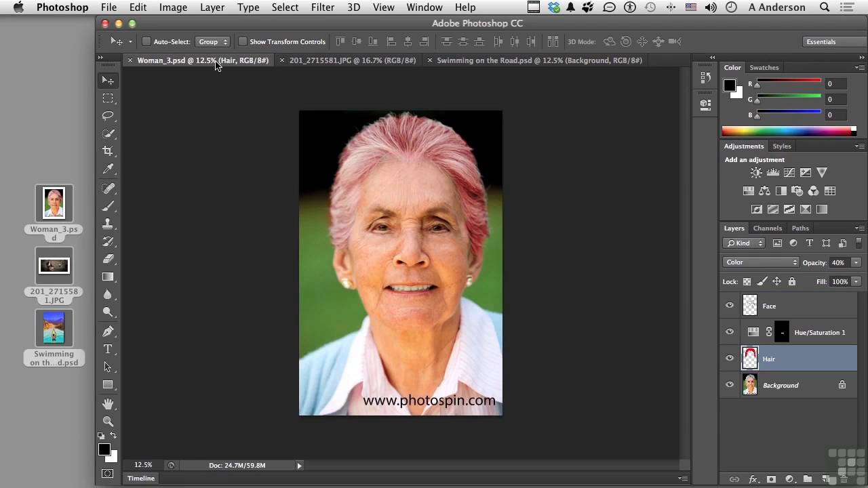Image resolution: width=868 pixels, height=488 pixels.
Task: Enable Show Transform Controls checkbox
Action: pos(242,42)
